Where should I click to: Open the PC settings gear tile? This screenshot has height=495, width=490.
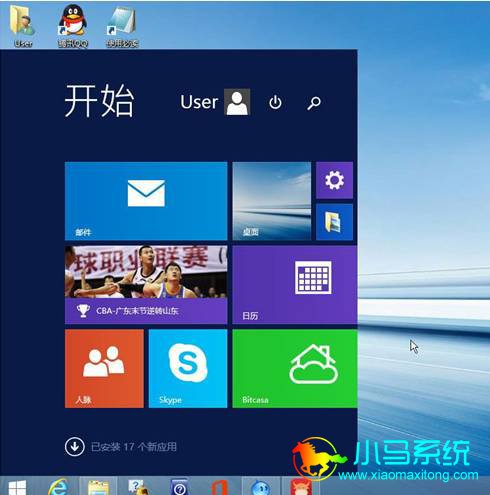tap(334, 180)
